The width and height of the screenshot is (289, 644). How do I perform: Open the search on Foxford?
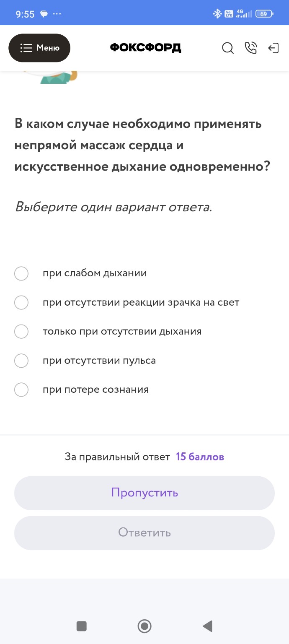227,48
